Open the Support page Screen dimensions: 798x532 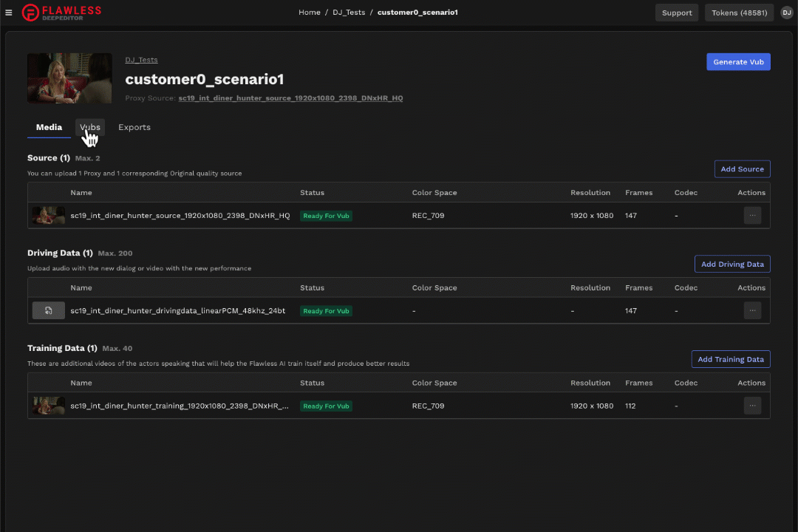677,13
